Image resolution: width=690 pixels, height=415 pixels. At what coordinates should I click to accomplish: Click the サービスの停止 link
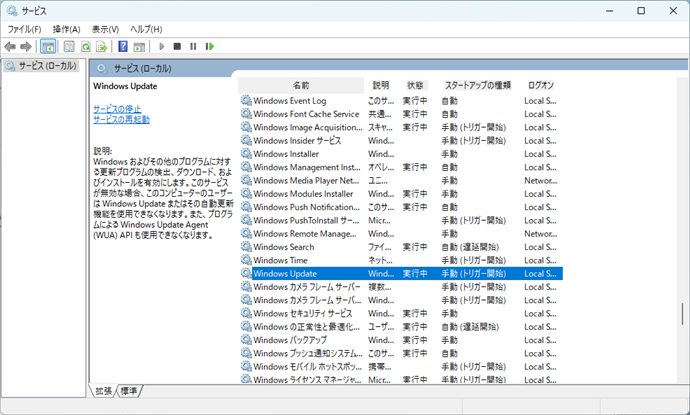pyautogui.click(x=117, y=108)
